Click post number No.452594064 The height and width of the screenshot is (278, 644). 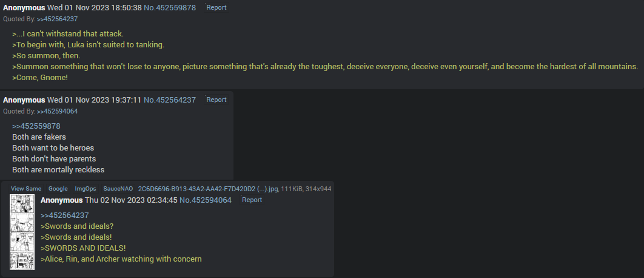pyautogui.click(x=206, y=200)
